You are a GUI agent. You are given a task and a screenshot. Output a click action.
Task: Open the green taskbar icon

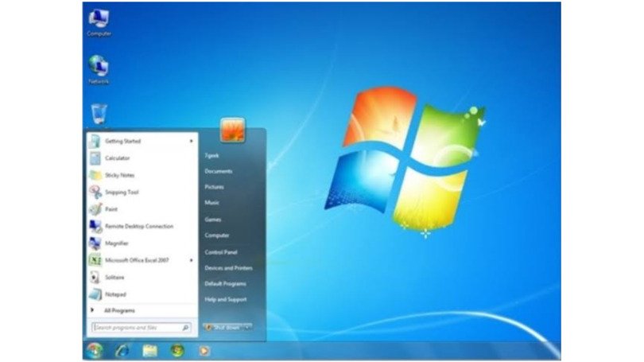(x=177, y=351)
